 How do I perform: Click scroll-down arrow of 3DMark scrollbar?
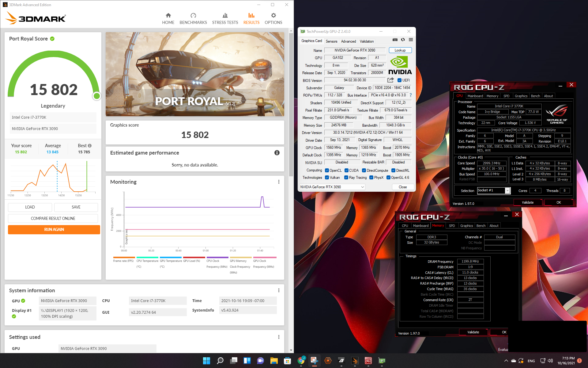tap(291, 350)
